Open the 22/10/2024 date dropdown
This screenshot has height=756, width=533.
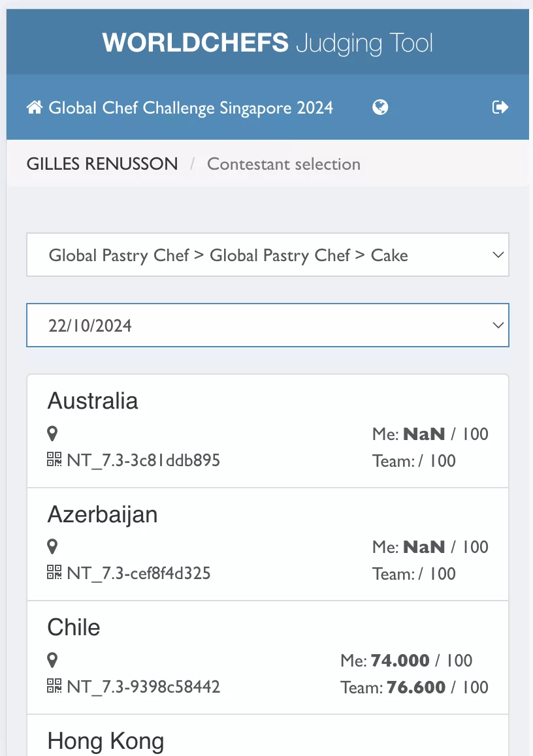267,324
